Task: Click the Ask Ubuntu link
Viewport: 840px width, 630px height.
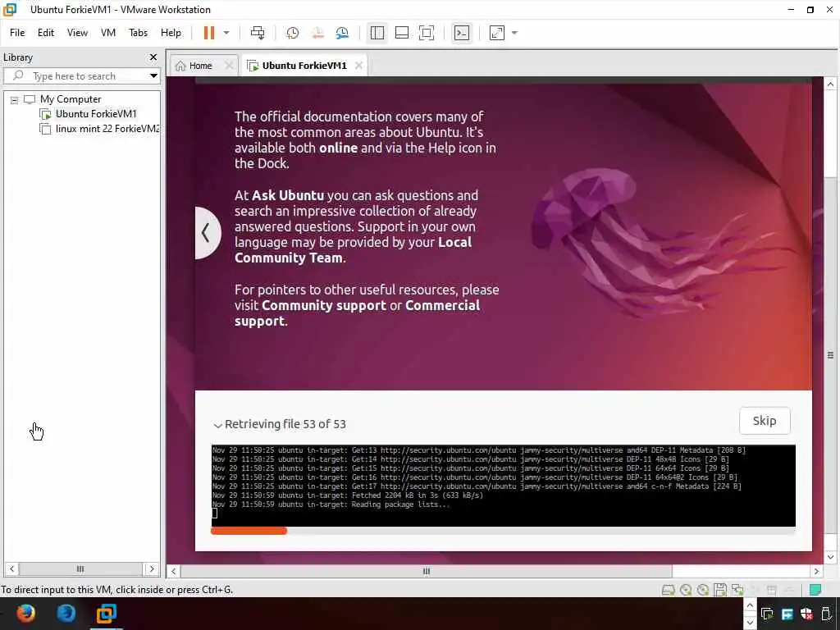Action: [288, 195]
